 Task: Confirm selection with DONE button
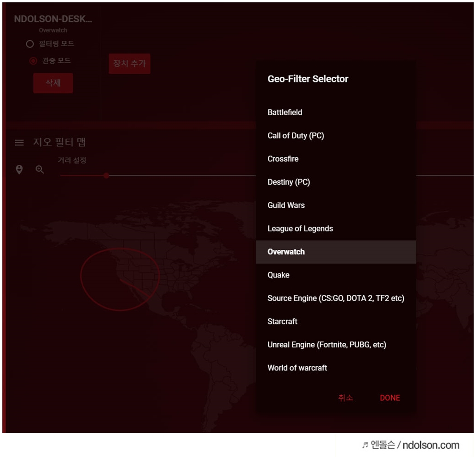coord(390,398)
